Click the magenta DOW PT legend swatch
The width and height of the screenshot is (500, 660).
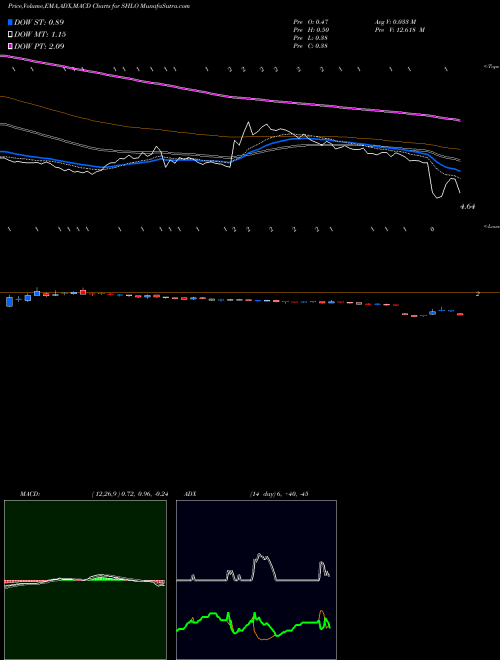(10, 46)
